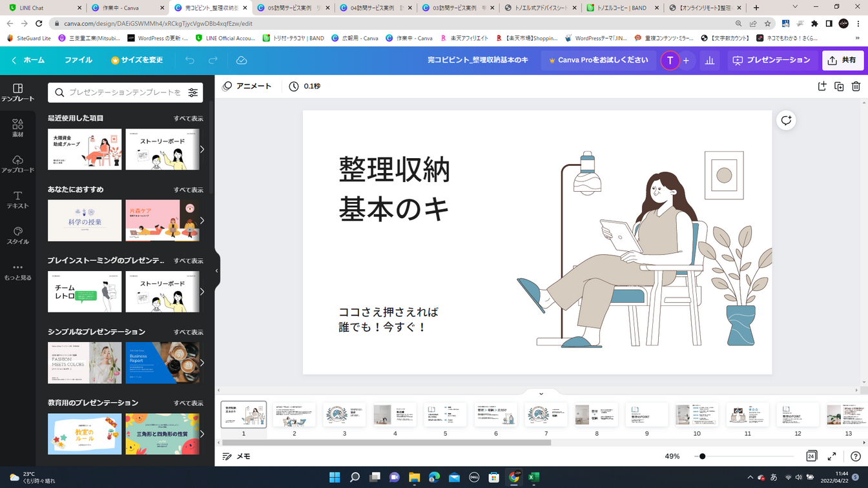Toggle grid view of pages
The image size is (868, 488).
click(811, 456)
